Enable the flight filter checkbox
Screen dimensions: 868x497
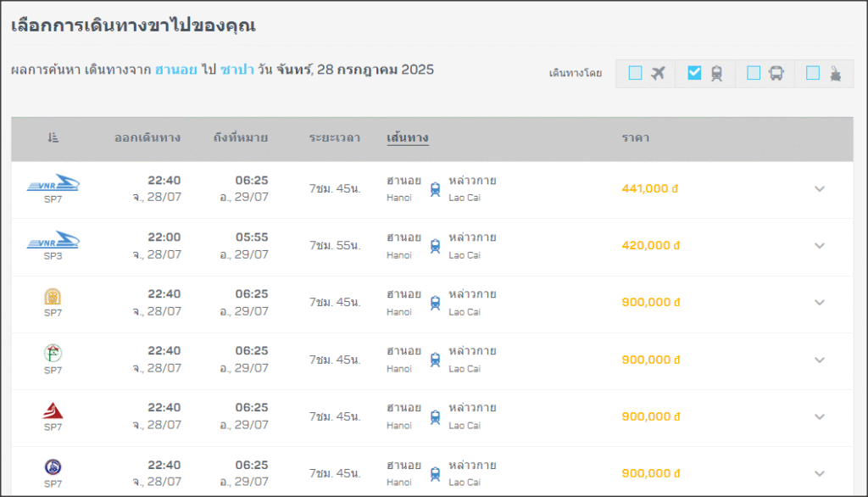coord(635,74)
